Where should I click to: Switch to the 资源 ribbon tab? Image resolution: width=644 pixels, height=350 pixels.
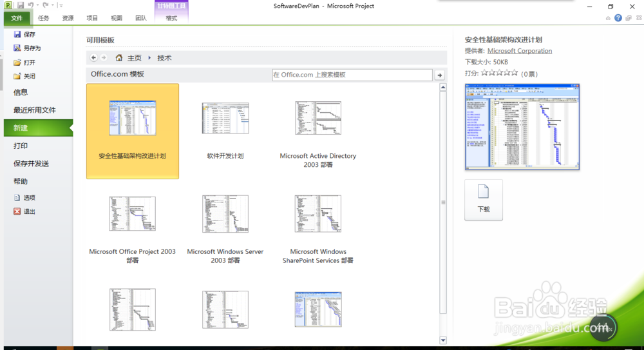coord(68,18)
